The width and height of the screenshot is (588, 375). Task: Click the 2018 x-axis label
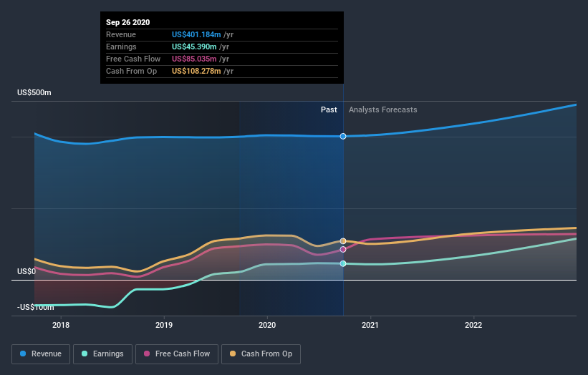[61, 325]
